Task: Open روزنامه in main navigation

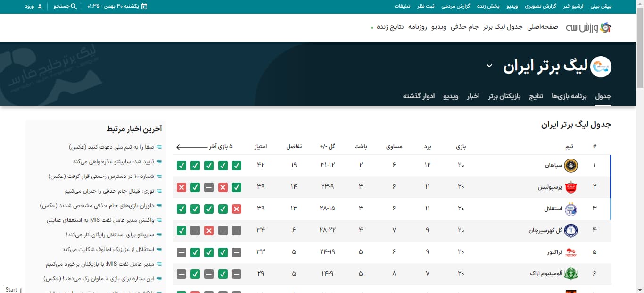Action: [x=417, y=27]
